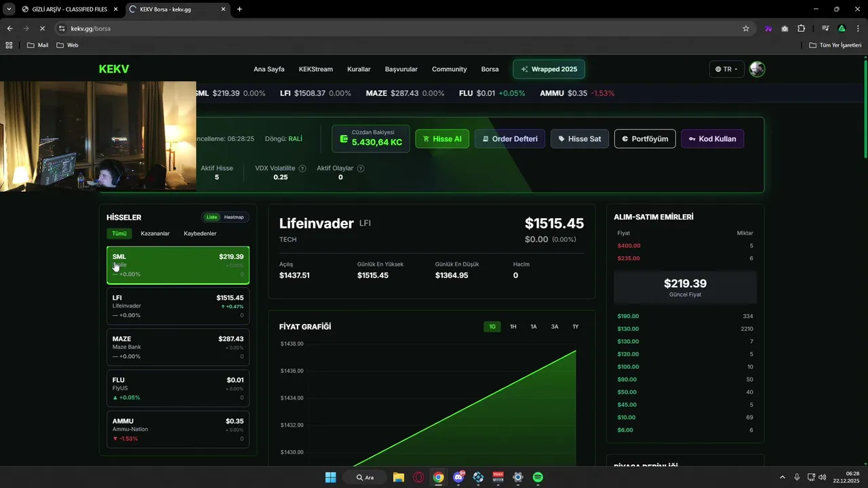Select the AMMU Ammu-Nation stock card
Viewport: 868px width, 488px height.
[x=178, y=430]
